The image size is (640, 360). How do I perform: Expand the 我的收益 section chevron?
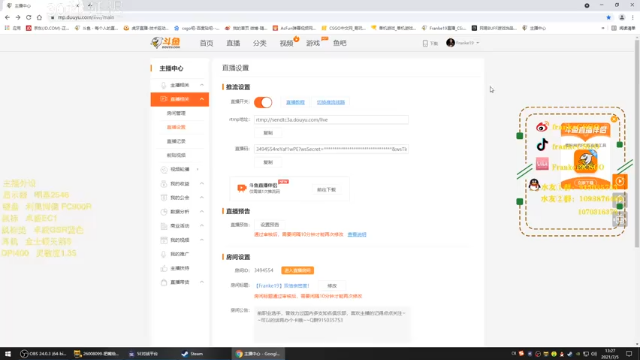click(202, 184)
